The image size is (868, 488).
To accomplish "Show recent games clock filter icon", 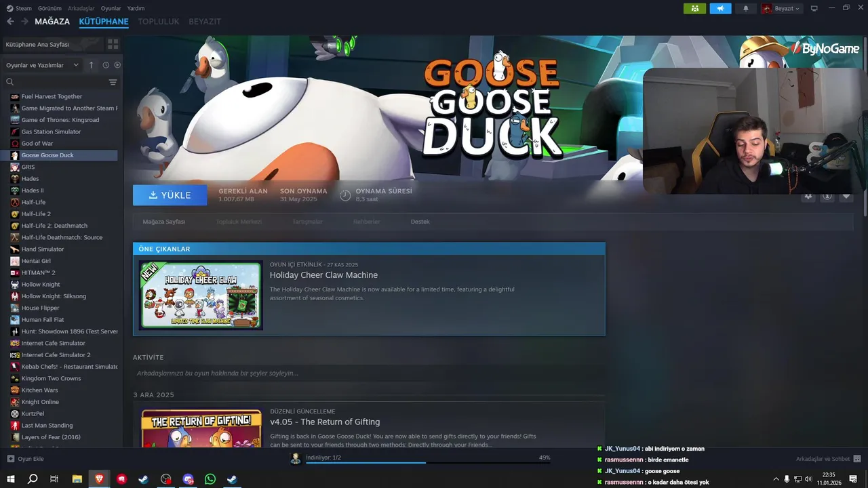I will point(106,65).
